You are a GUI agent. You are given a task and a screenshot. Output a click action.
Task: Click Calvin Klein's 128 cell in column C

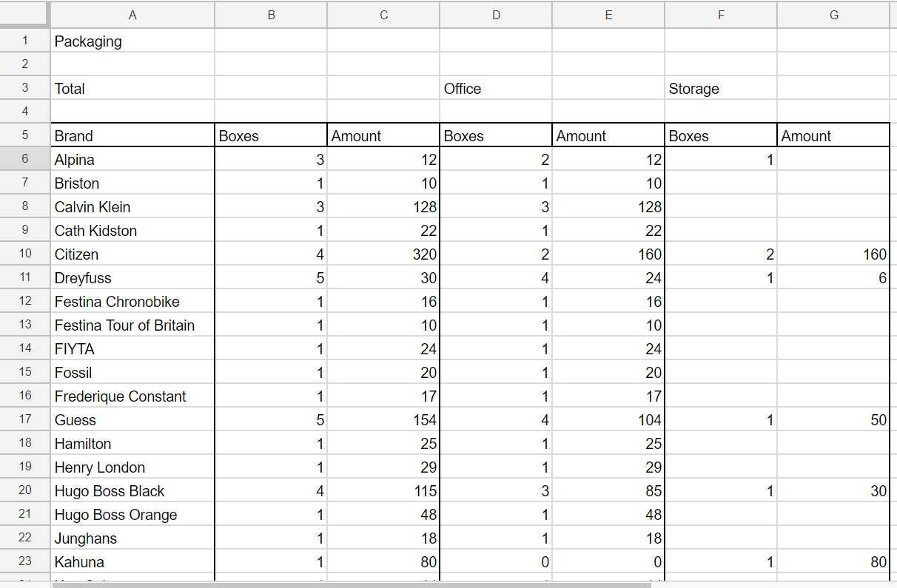point(383,207)
